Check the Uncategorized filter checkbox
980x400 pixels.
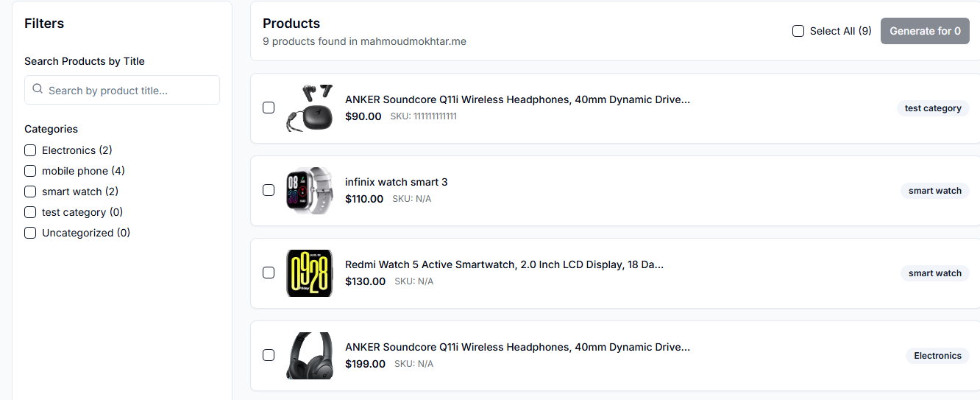point(30,233)
